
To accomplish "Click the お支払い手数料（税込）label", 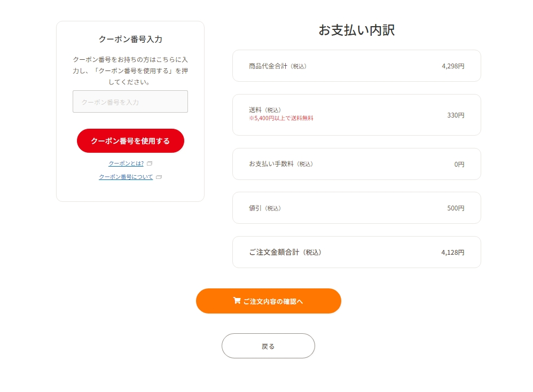I will pos(281,164).
